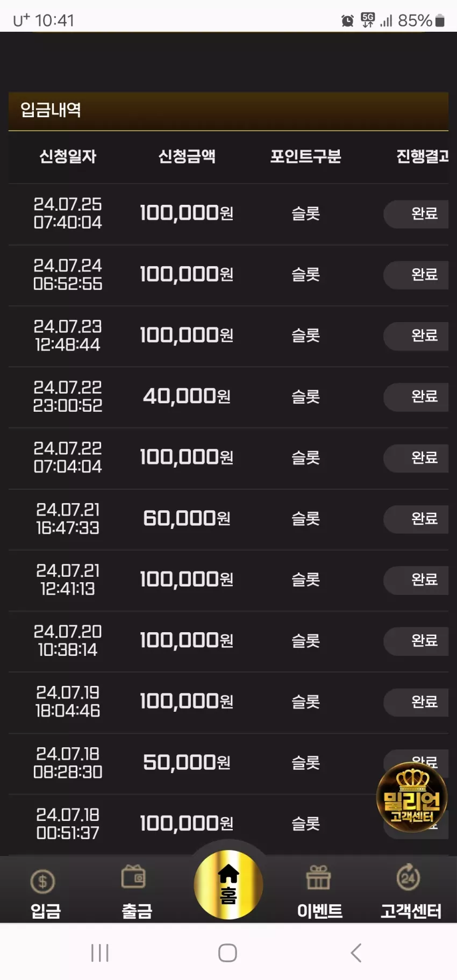Open the 출금 wallet icon
This screenshot has height=980, width=457.
134,876
